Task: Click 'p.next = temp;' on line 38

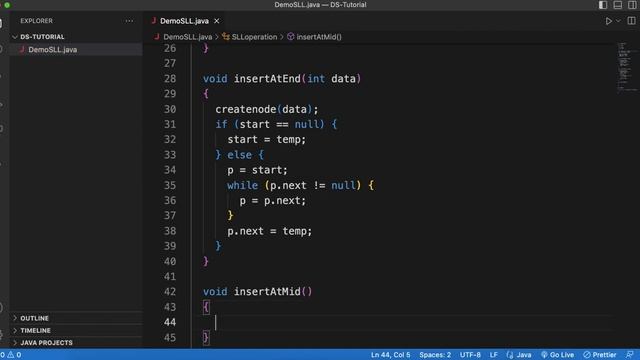Action: (269, 231)
